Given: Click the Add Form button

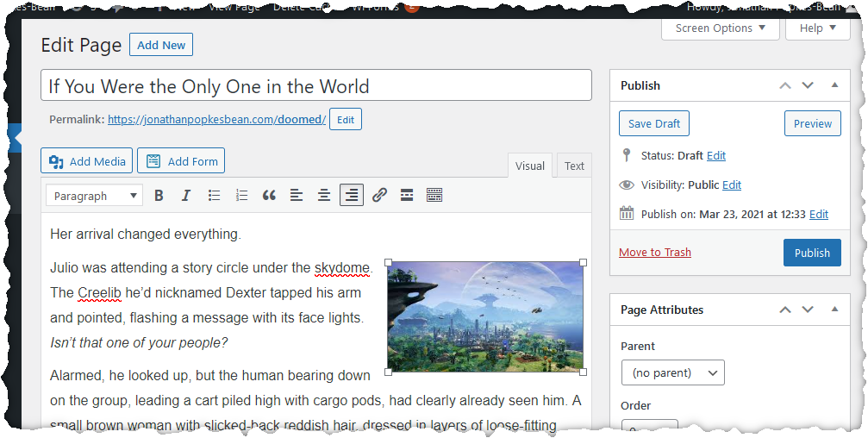Looking at the screenshot, I should (x=181, y=161).
